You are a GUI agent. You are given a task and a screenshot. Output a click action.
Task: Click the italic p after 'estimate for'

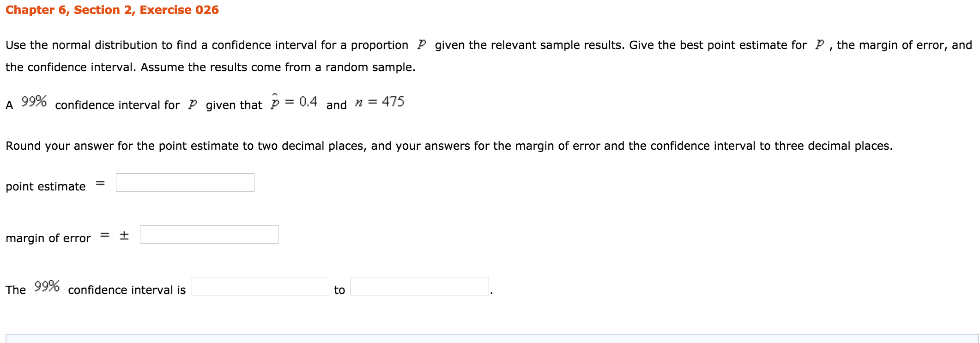820,44
